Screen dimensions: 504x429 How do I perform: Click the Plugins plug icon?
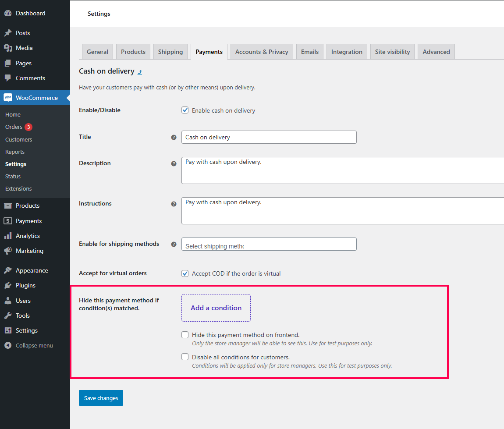pyautogui.click(x=8, y=285)
